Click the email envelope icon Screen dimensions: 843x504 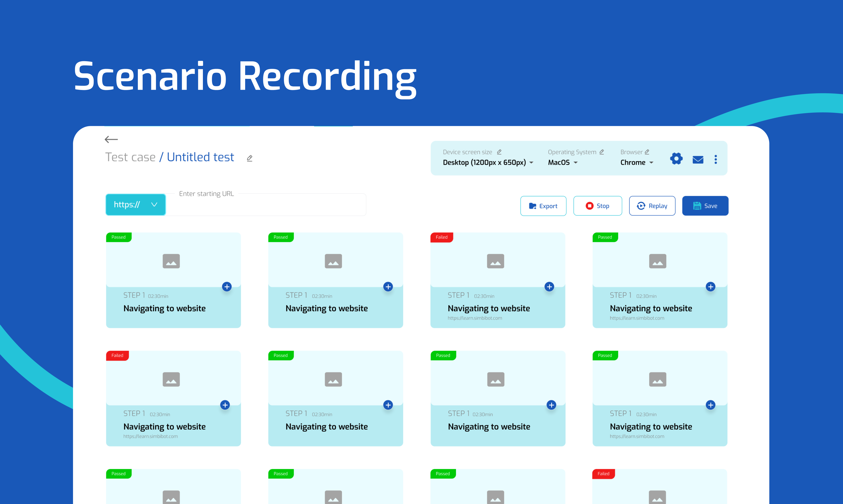(698, 159)
